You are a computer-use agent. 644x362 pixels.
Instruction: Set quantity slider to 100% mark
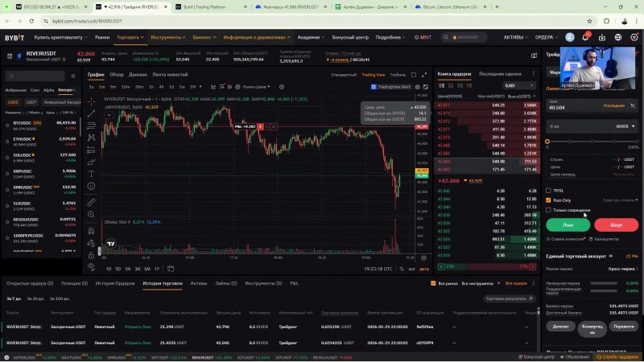[x=637, y=142]
